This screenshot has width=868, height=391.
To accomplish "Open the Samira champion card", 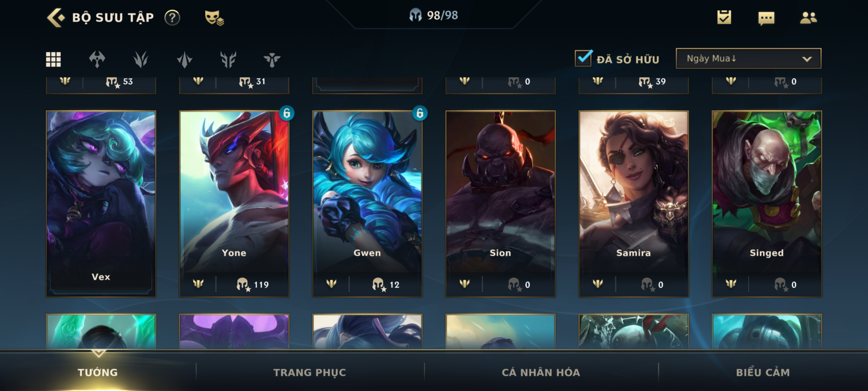I will point(633,204).
